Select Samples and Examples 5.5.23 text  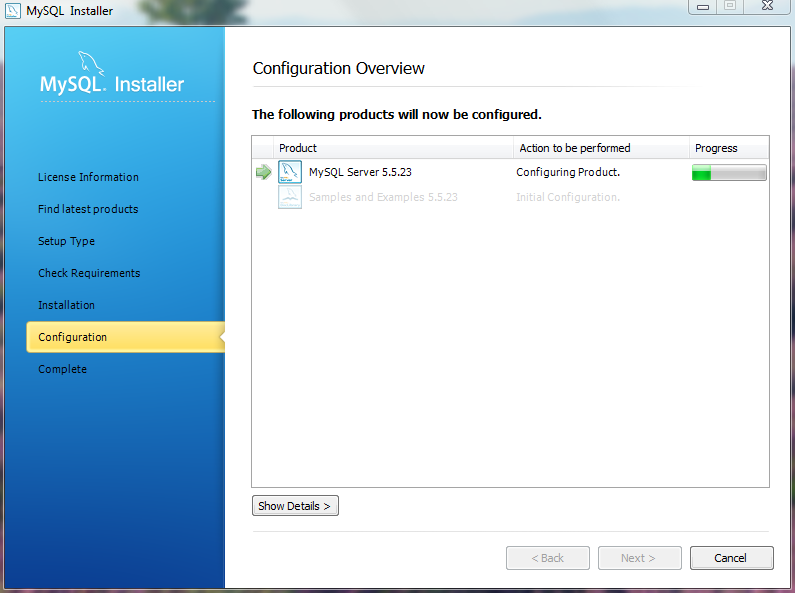(x=383, y=197)
